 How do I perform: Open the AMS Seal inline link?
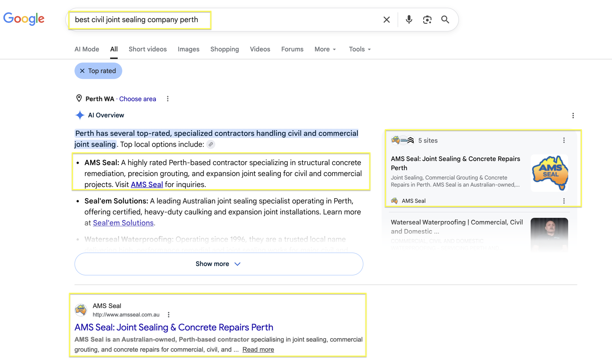[147, 184]
